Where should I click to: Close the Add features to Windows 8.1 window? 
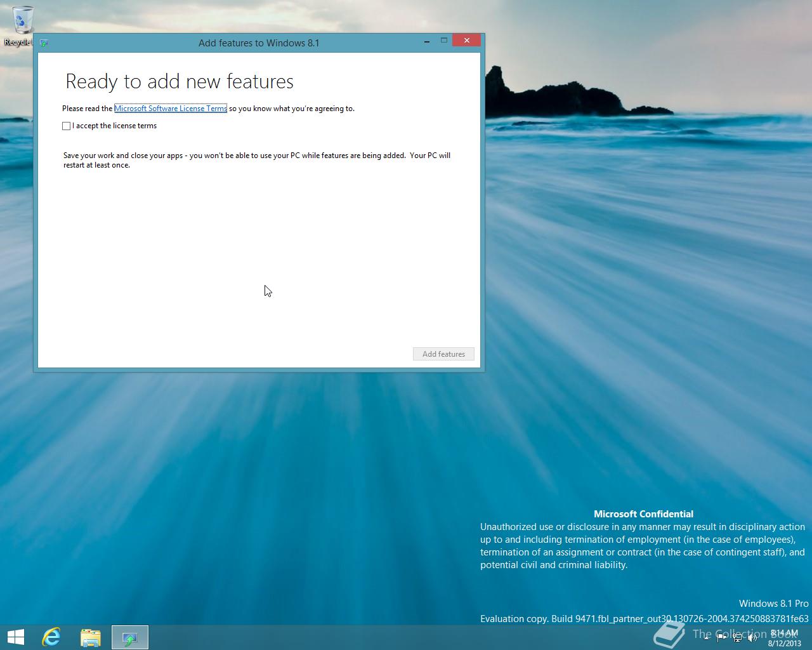[x=467, y=41]
